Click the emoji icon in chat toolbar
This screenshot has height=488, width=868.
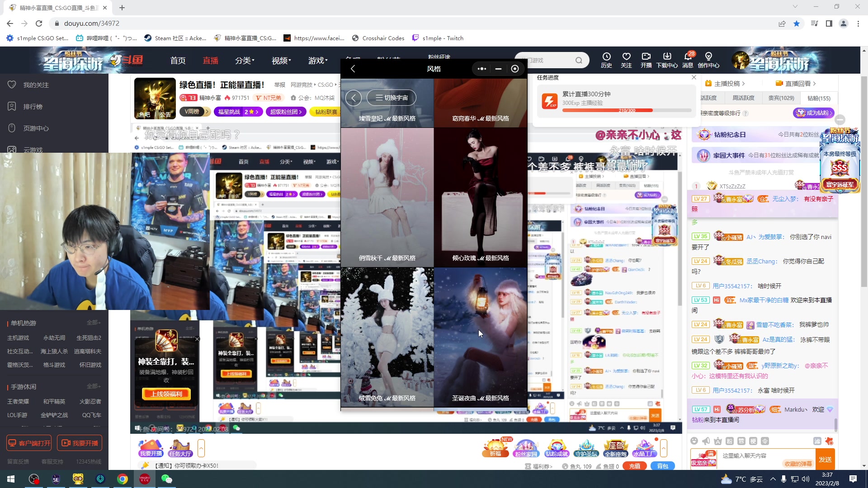[694, 441]
